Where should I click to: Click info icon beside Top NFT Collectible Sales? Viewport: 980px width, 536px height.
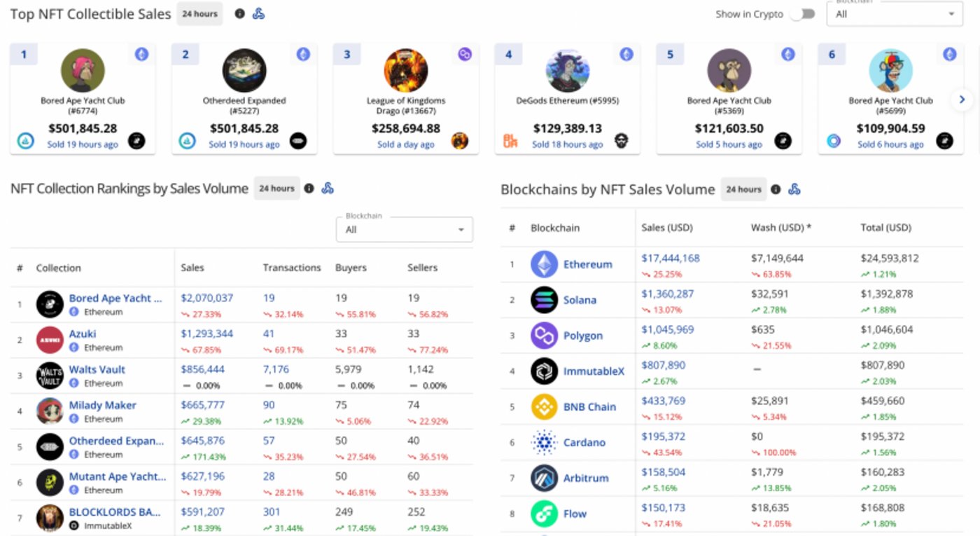point(240,14)
